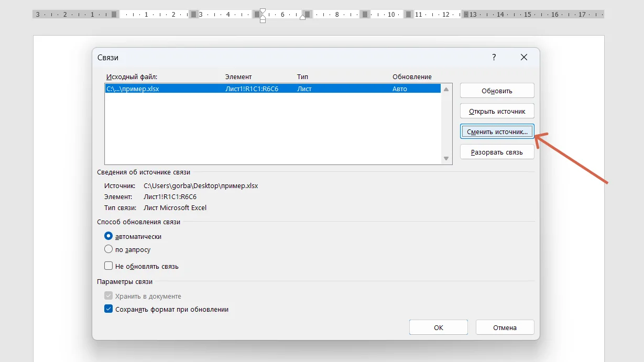Close the Связи dialog with X
644x362 pixels.
click(x=523, y=58)
